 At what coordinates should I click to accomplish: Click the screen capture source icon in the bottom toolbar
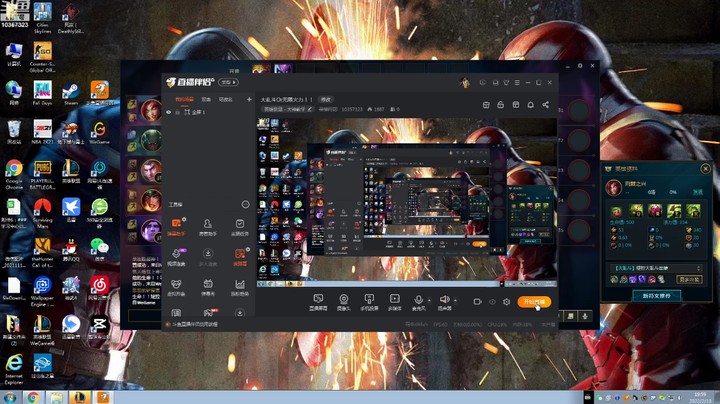coord(318,302)
